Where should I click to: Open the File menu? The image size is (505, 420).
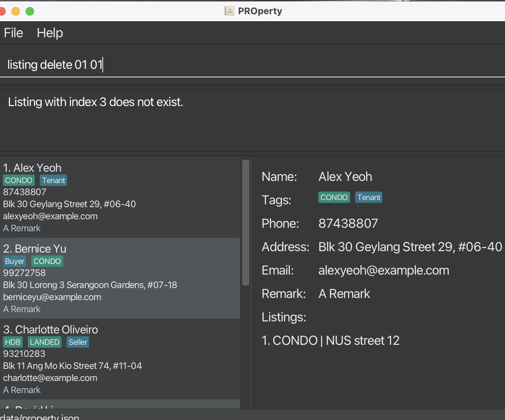(x=13, y=33)
